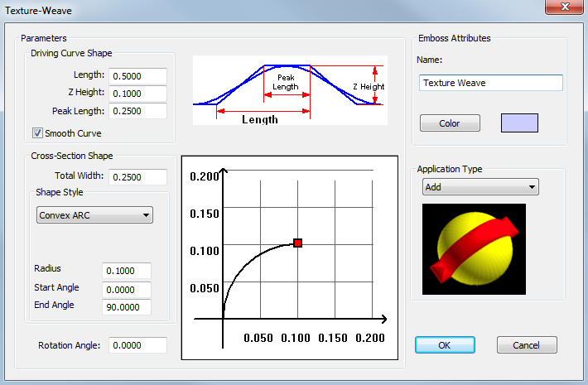The height and width of the screenshot is (385, 588).
Task: Click the Start Angle input field
Action: coord(127,290)
